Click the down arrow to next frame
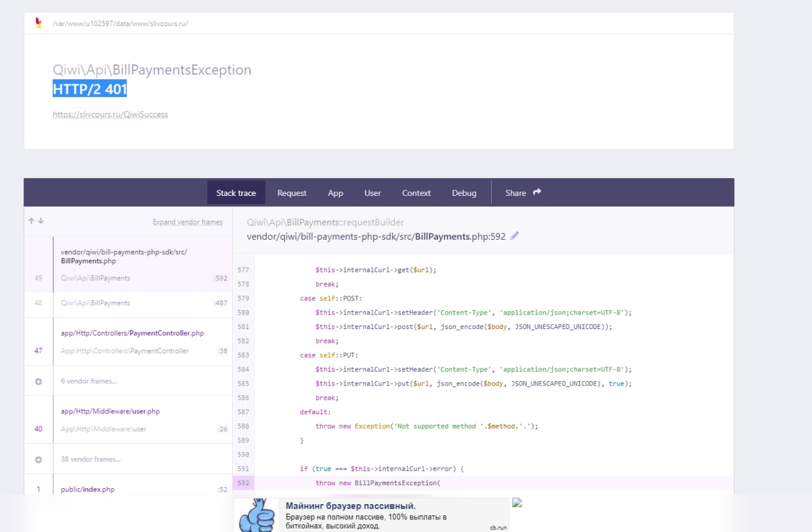Image resolution: width=812 pixels, height=532 pixels. 41,221
